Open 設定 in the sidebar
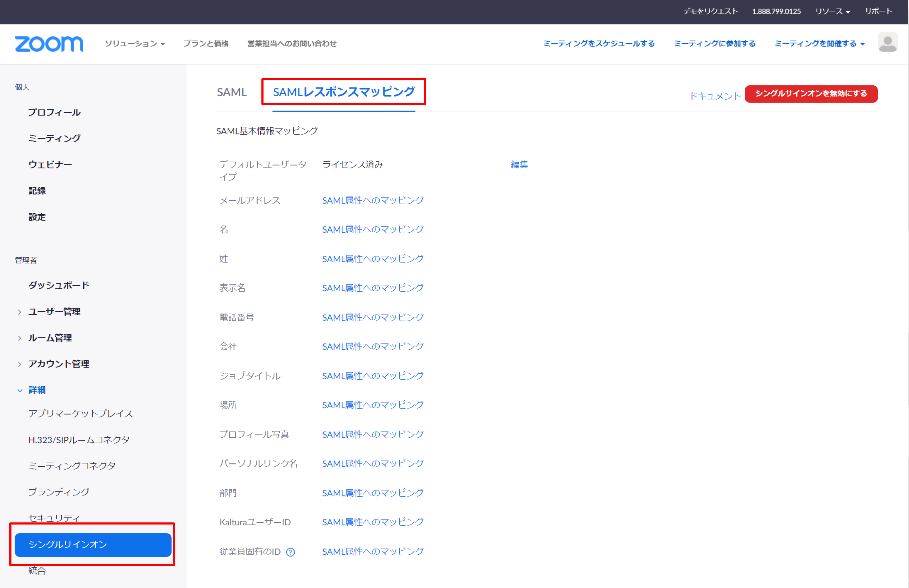The height and width of the screenshot is (588, 909). point(37,217)
